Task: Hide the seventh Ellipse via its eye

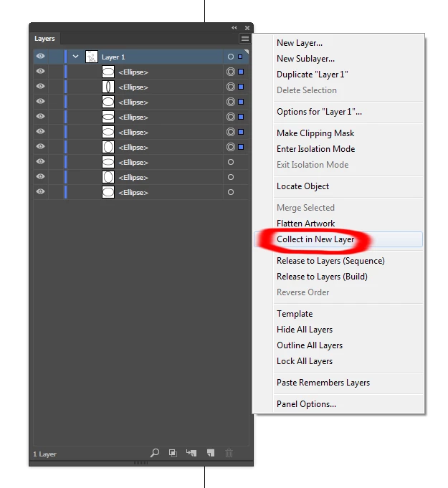Action: click(40, 161)
